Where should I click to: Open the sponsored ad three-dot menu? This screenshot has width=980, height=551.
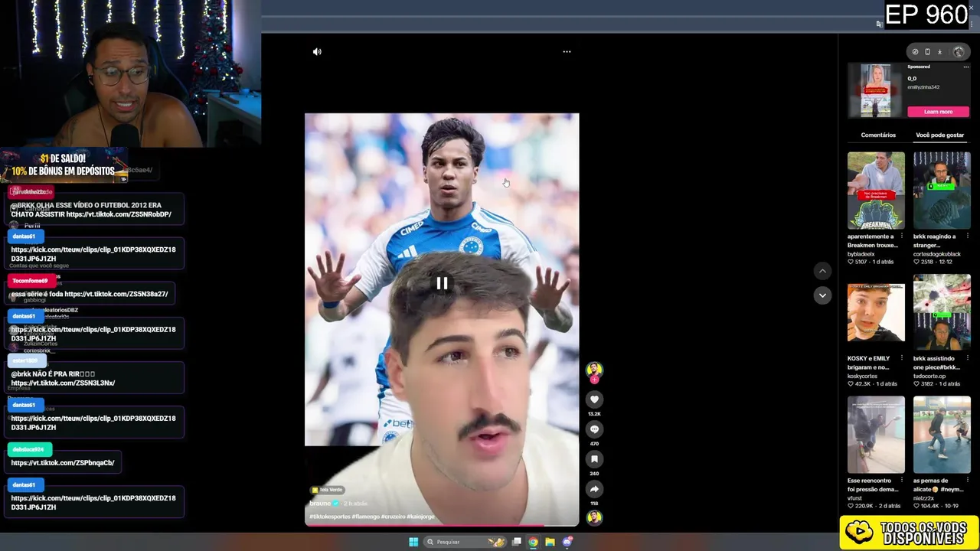(x=965, y=67)
